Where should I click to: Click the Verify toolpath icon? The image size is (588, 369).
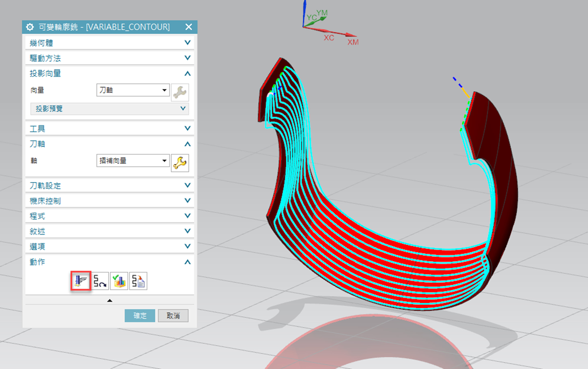click(x=119, y=281)
